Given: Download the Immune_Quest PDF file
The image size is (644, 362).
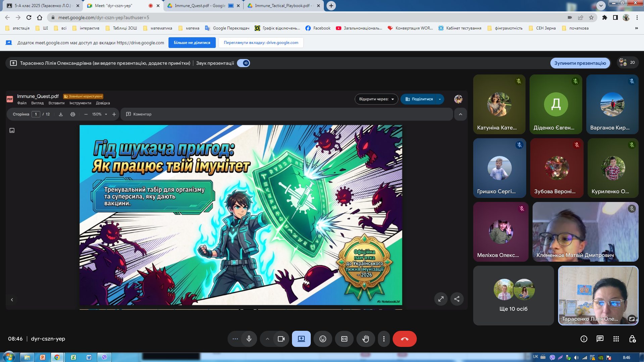Looking at the screenshot, I should (61, 114).
